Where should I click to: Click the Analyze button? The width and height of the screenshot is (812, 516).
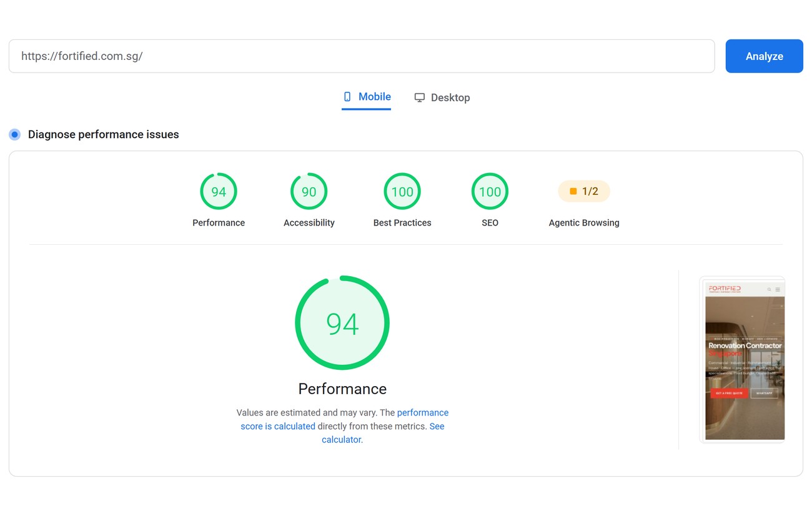point(764,56)
